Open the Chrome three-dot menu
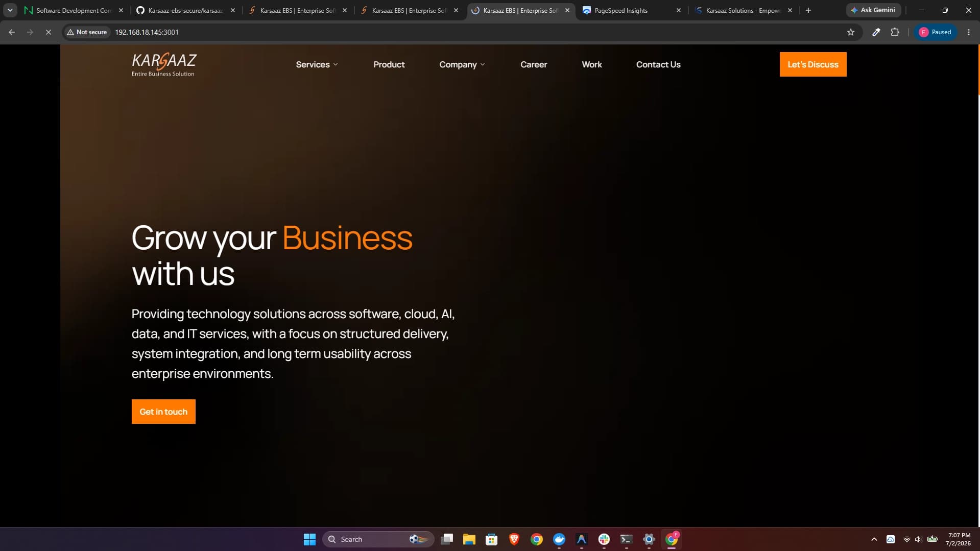Screen dimensions: 980x551 click(x=968, y=32)
